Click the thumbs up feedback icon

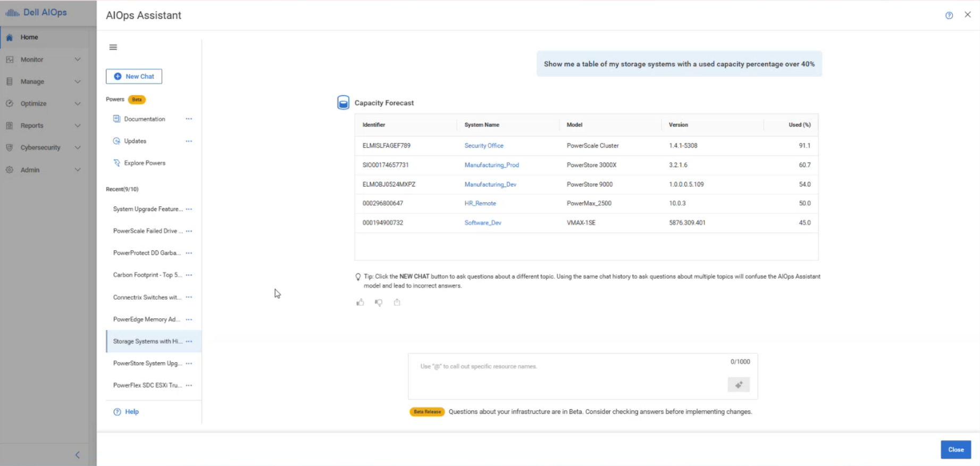[x=360, y=302]
